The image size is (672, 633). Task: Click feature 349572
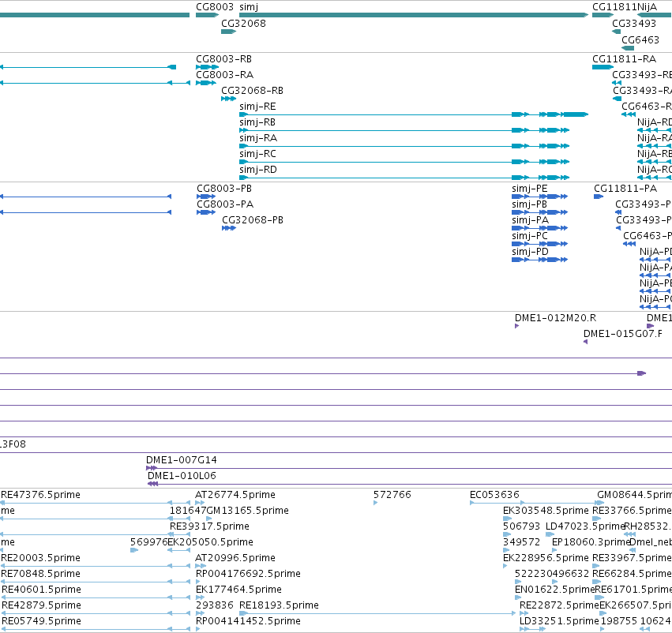tap(522, 542)
